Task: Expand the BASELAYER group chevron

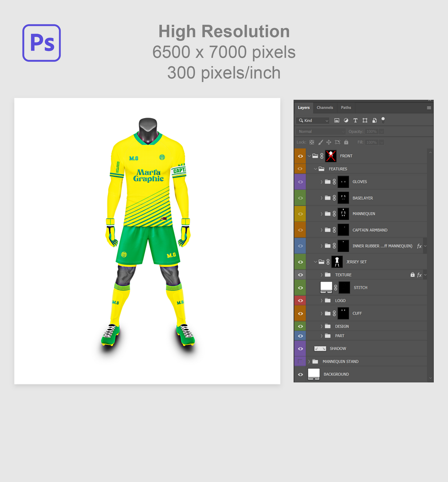Action: [321, 198]
